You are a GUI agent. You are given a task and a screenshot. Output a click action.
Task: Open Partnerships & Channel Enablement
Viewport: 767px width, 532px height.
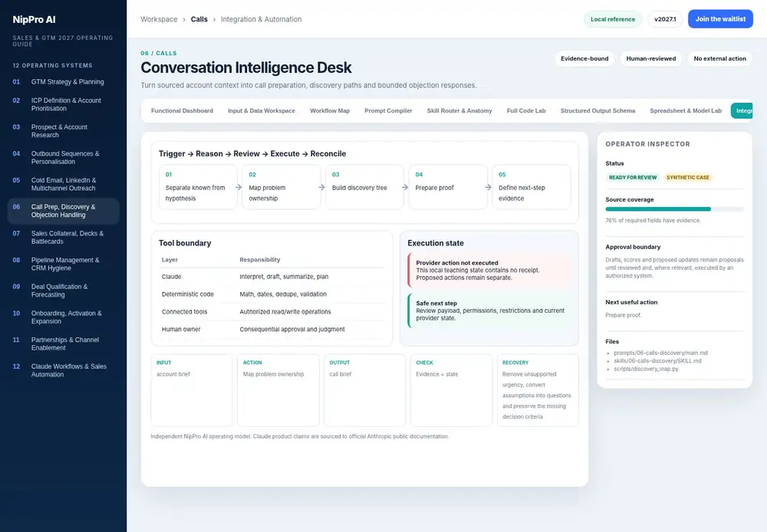(x=63, y=343)
